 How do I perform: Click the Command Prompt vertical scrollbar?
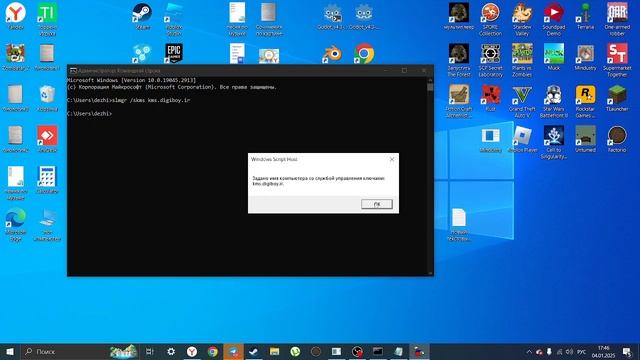pos(430,176)
